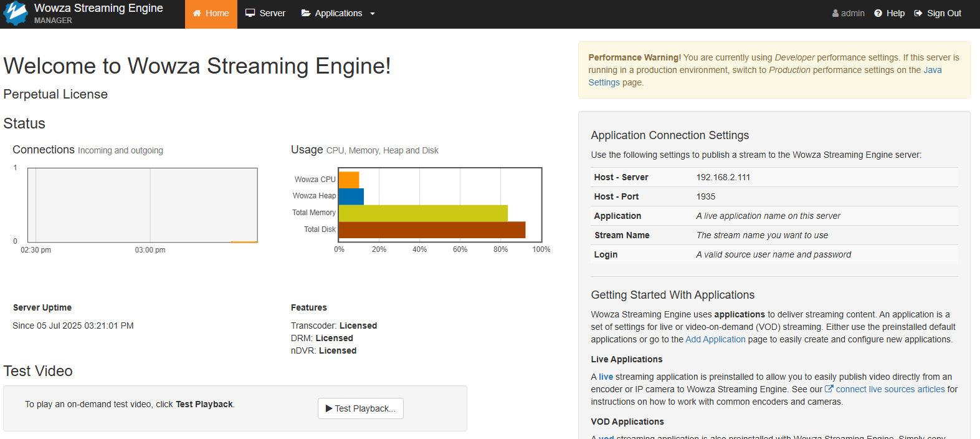The height and width of the screenshot is (439, 980).
Task: Click the Server monitor icon
Action: pos(250,13)
